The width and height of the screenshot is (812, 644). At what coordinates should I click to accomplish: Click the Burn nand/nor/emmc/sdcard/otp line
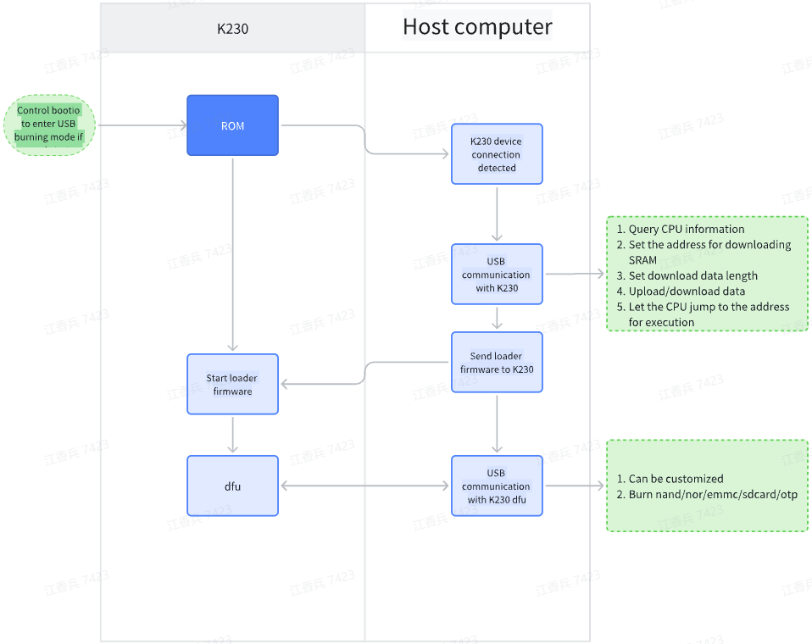(x=712, y=494)
